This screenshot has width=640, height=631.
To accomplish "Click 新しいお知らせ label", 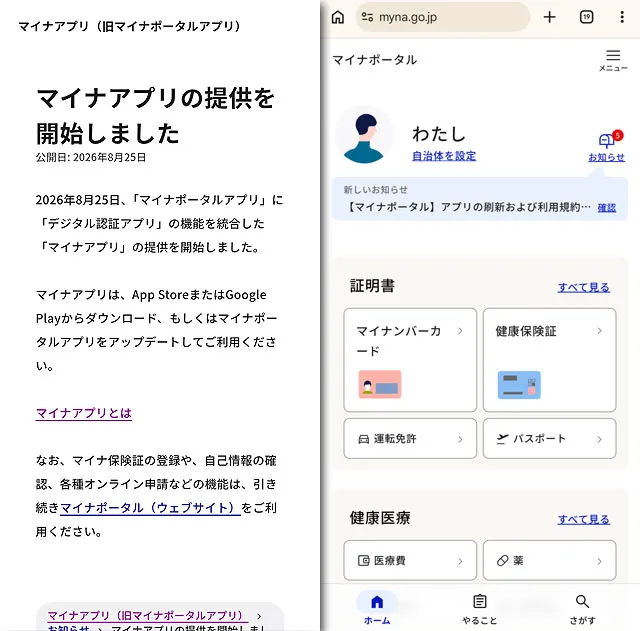I will point(376,189).
